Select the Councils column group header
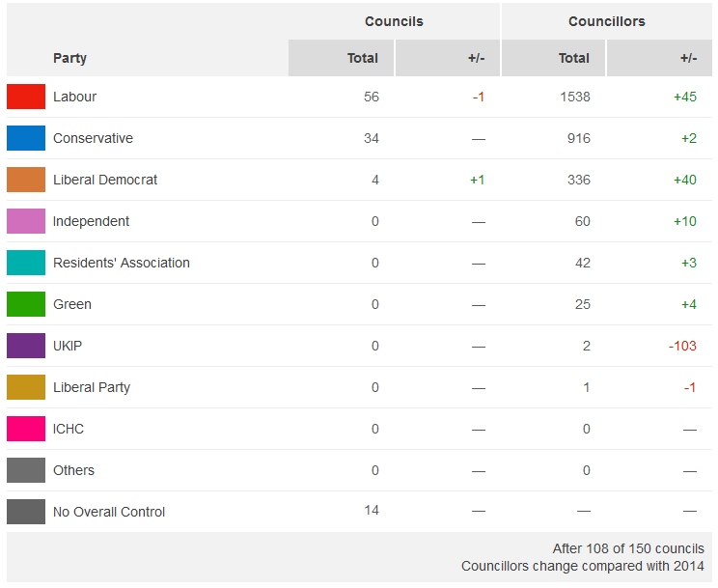Viewport: 718px width, 588px height. coord(394,21)
